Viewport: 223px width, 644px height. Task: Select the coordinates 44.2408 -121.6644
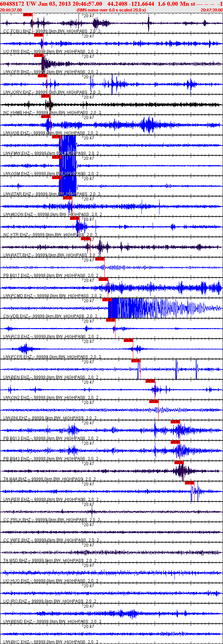tap(131, 4)
